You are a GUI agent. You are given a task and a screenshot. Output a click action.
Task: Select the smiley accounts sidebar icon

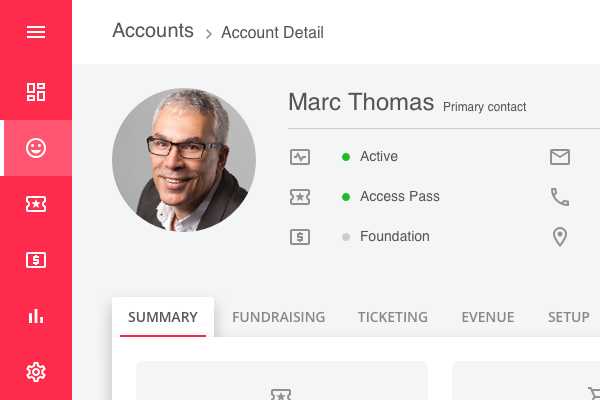(x=36, y=148)
